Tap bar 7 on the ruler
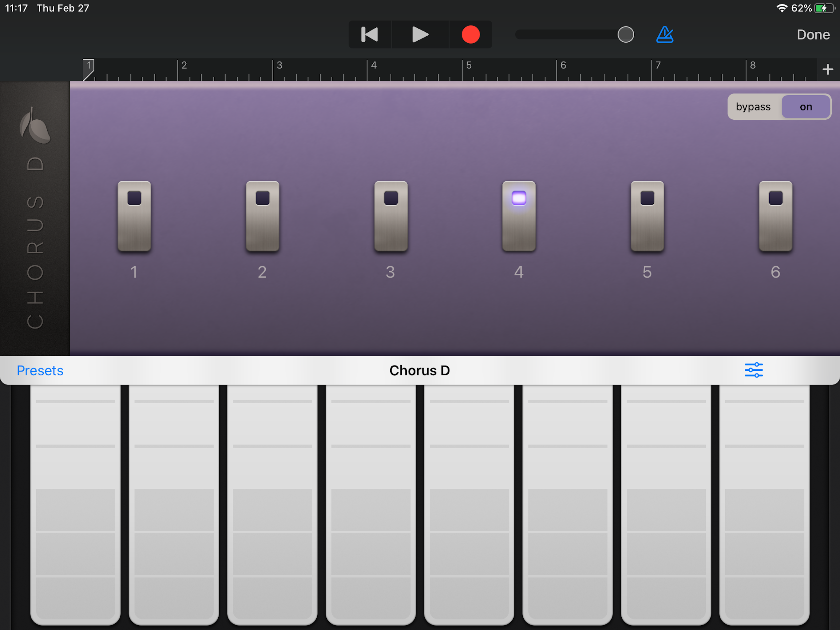This screenshot has height=630, width=840. point(658,65)
